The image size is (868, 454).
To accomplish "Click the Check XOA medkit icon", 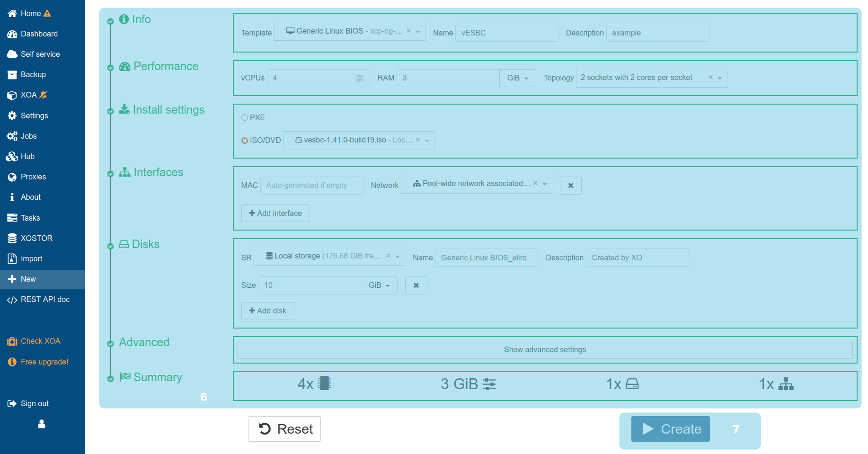I will [x=12, y=341].
